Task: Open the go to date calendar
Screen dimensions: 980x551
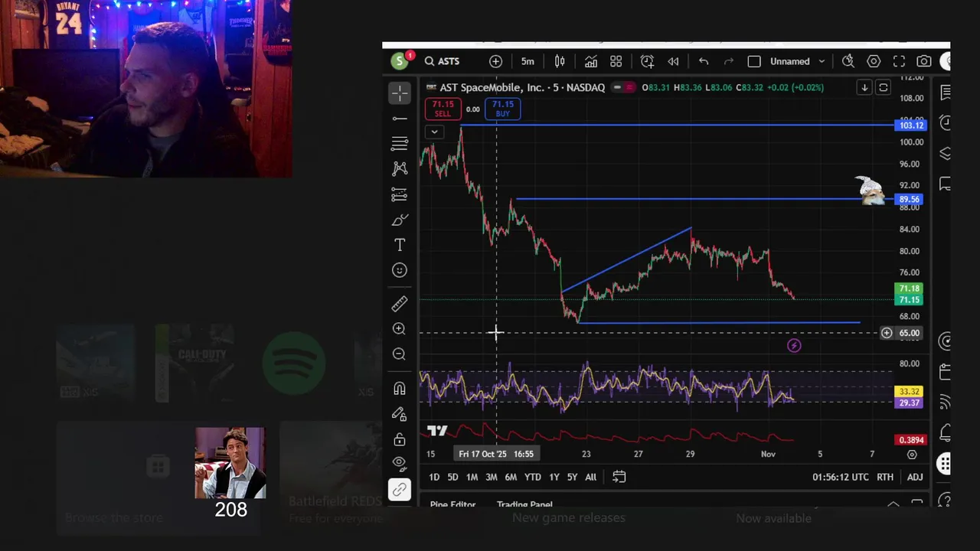Action: [x=619, y=477]
